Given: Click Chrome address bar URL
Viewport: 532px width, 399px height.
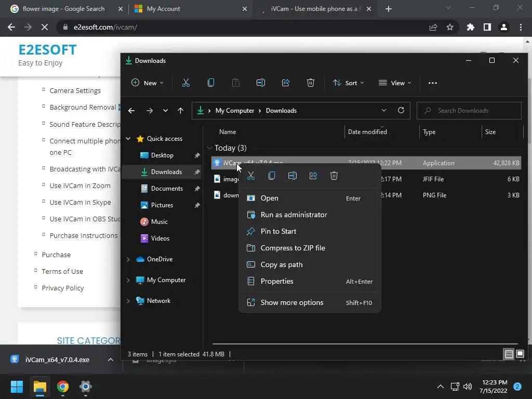Looking at the screenshot, I should coord(105,27).
